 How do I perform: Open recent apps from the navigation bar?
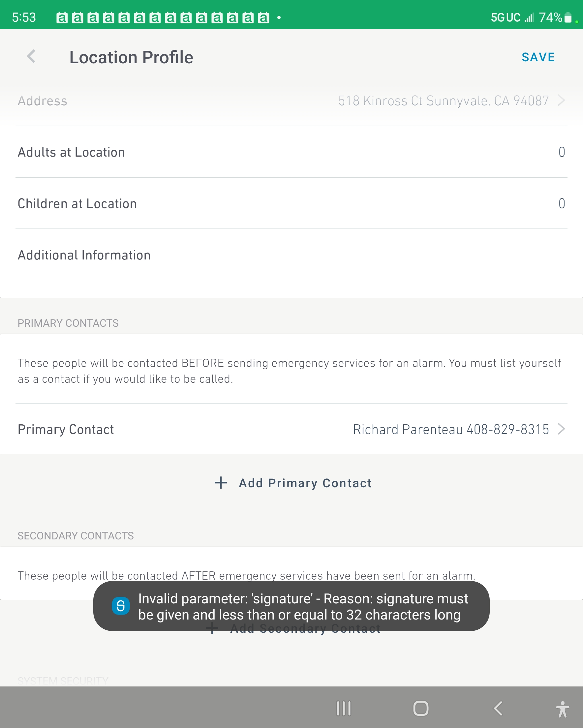[343, 709]
